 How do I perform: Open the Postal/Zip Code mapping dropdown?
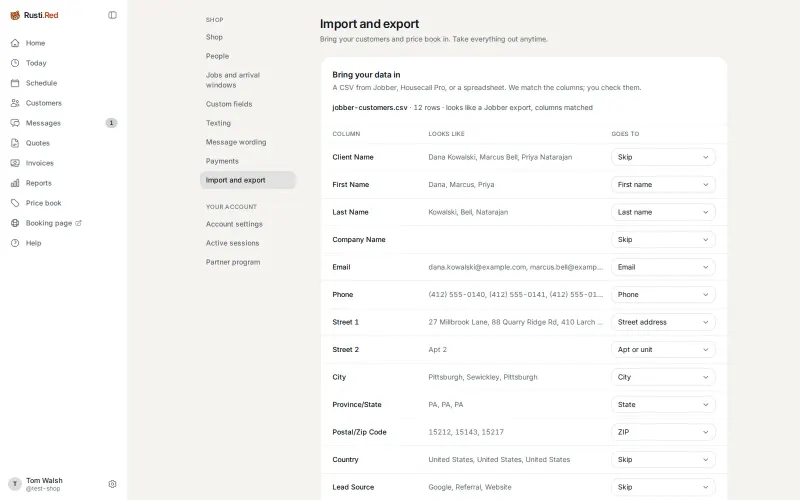(663, 432)
